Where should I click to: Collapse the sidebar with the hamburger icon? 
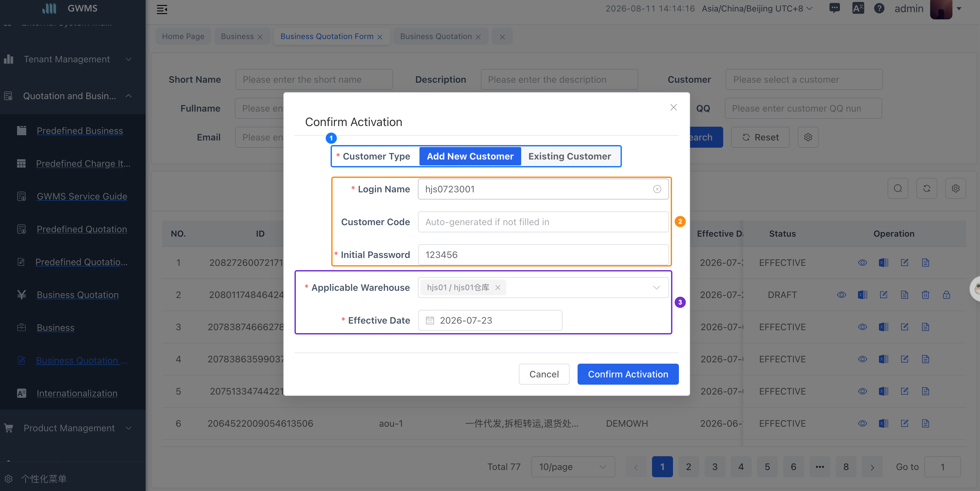click(x=162, y=9)
